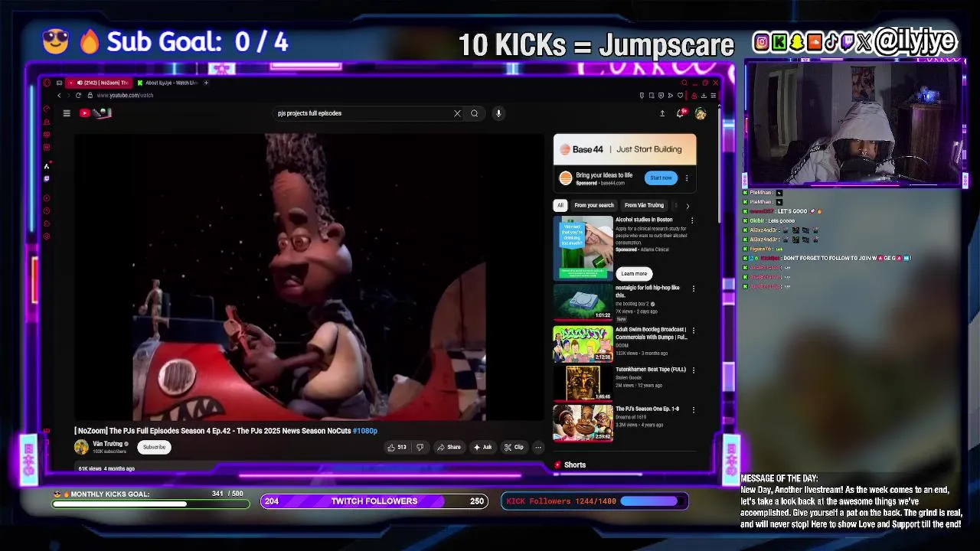Select the From Văn Trường chip
The height and width of the screenshot is (551, 980).
point(644,205)
